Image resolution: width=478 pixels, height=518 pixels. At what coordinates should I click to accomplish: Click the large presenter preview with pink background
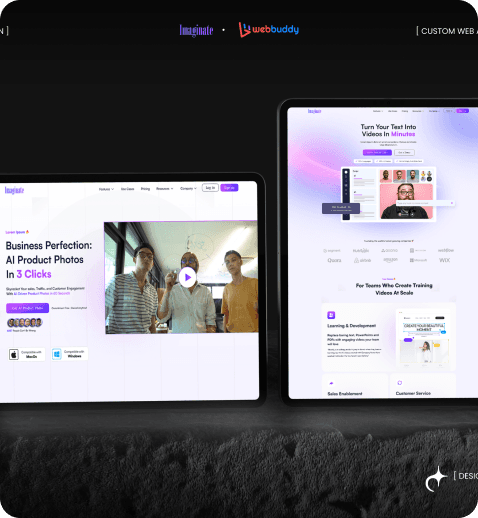406,201
